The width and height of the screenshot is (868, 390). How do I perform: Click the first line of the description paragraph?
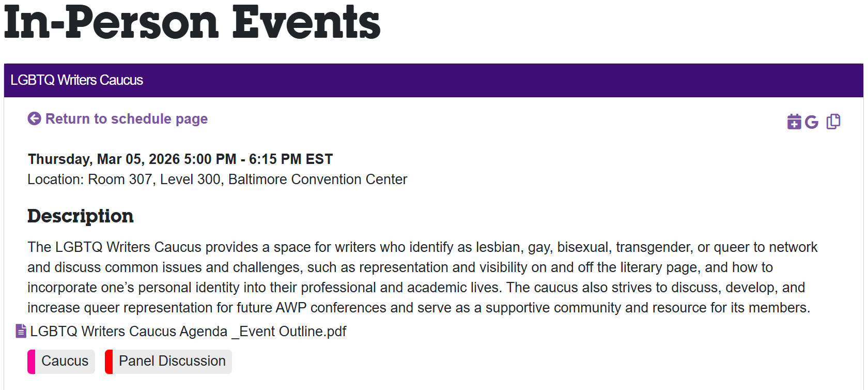pyautogui.click(x=422, y=247)
